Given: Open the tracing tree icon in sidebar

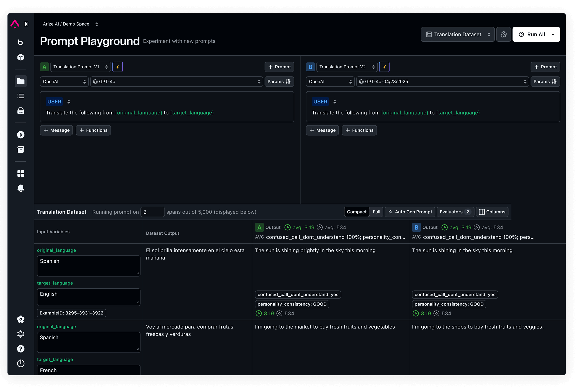Looking at the screenshot, I should point(21,43).
